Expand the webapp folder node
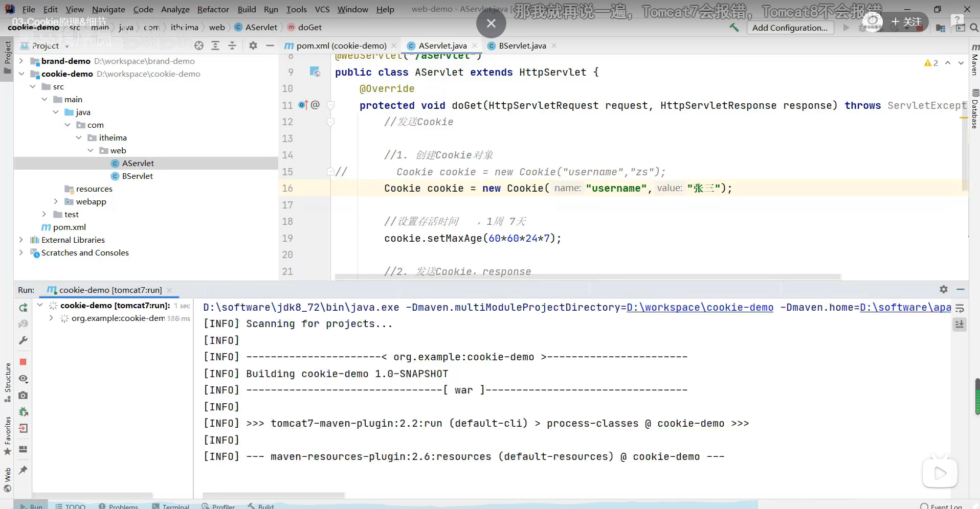 (x=56, y=201)
